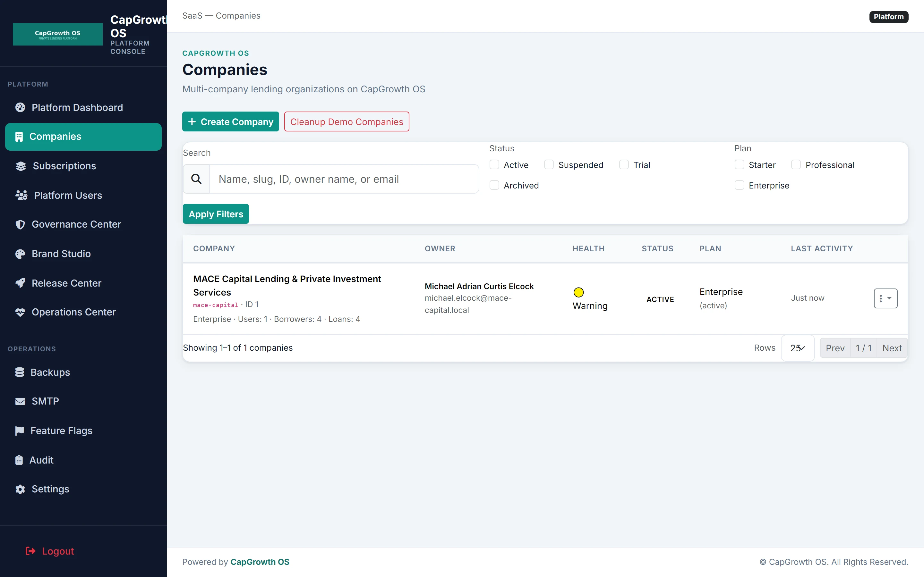Click the Platform Users people icon
The height and width of the screenshot is (577, 924).
[x=21, y=196]
